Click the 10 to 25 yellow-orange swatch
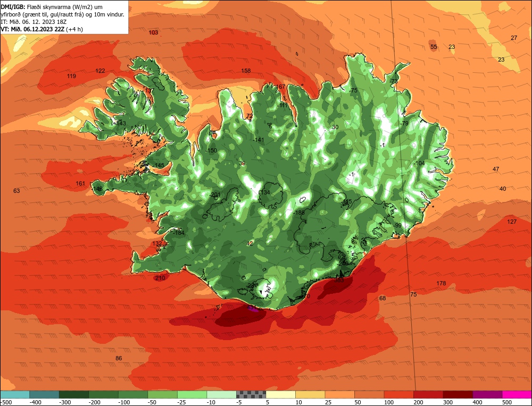532x406 pixels. click(x=311, y=394)
